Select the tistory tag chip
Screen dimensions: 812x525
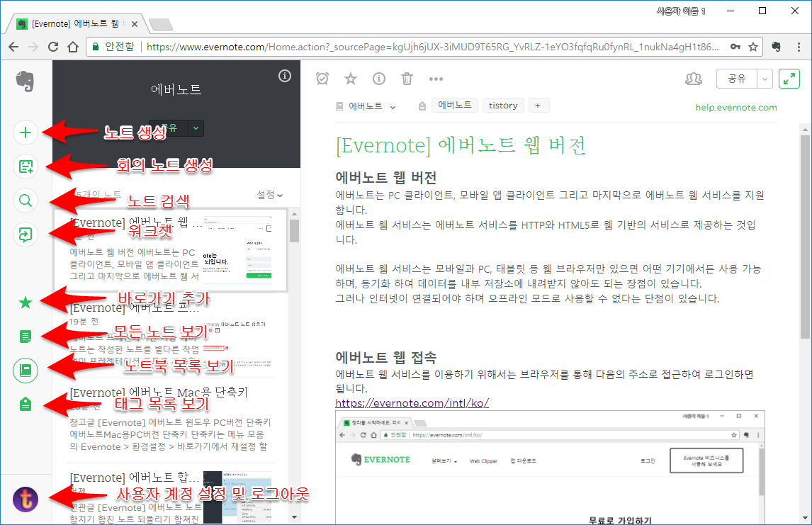503,105
